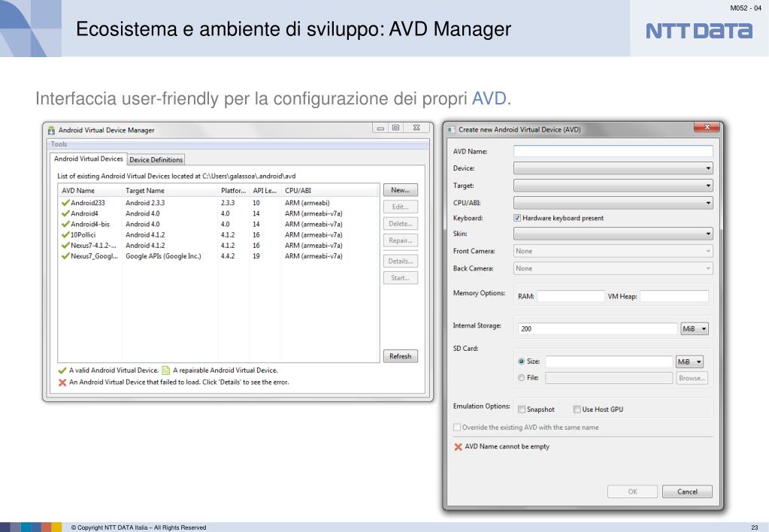Click the red X error icon beside AVD Name cannot be empty

[x=458, y=446]
